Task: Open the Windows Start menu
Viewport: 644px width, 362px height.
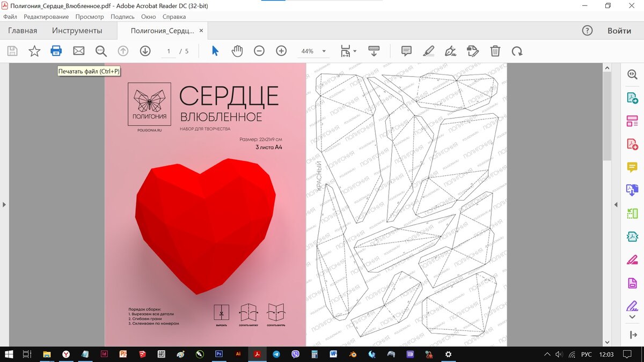Action: pyautogui.click(x=8, y=354)
